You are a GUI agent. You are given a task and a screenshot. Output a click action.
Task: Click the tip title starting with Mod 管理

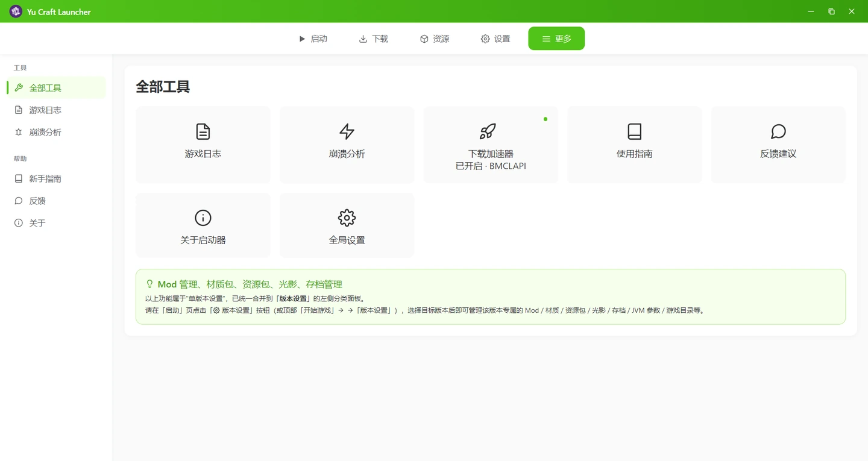point(250,284)
